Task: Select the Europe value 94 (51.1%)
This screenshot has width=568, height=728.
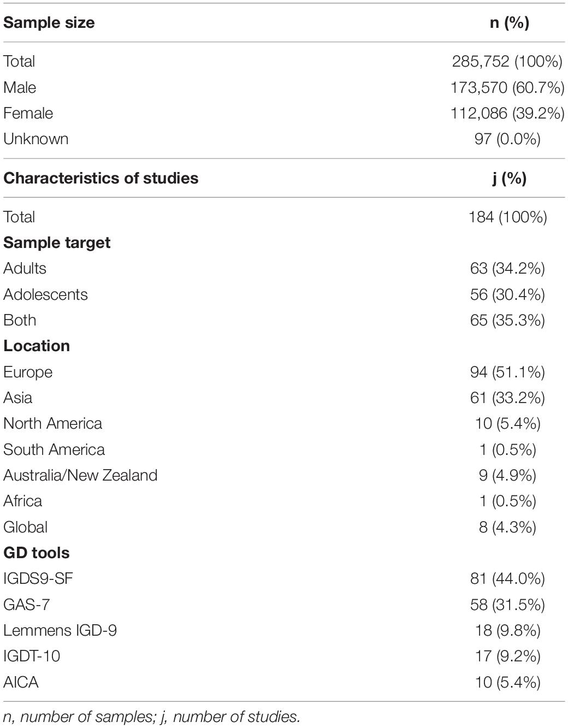Action: tap(508, 372)
